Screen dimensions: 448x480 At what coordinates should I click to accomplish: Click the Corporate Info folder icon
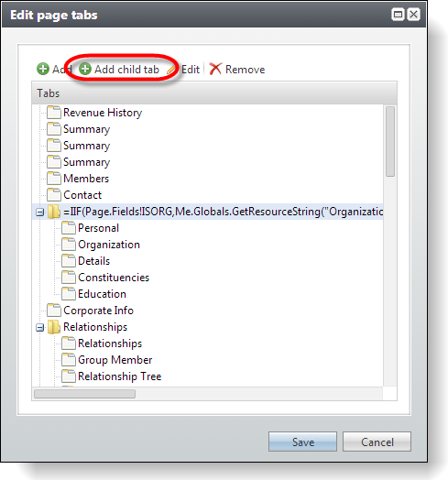coord(54,311)
